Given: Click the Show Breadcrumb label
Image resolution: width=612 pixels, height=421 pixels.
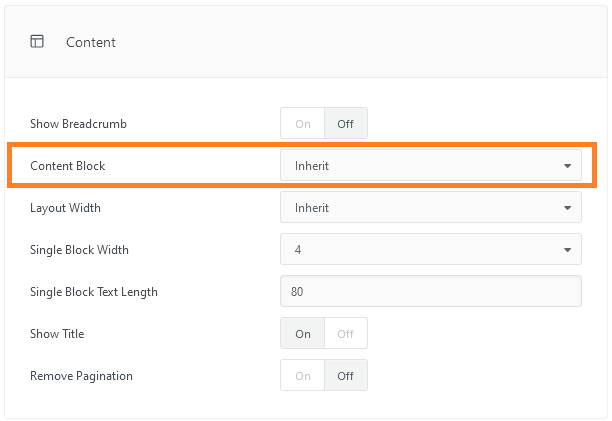Looking at the screenshot, I should [78, 124].
